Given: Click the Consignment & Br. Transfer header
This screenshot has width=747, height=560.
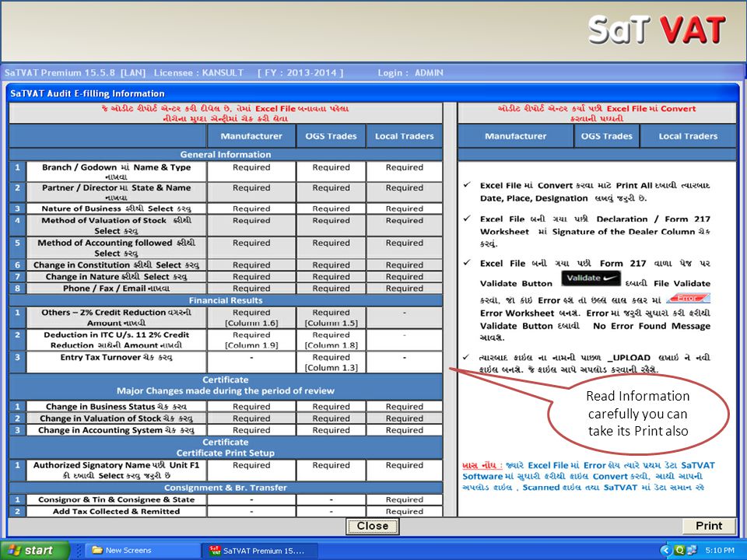Looking at the screenshot, I should tap(226, 488).
